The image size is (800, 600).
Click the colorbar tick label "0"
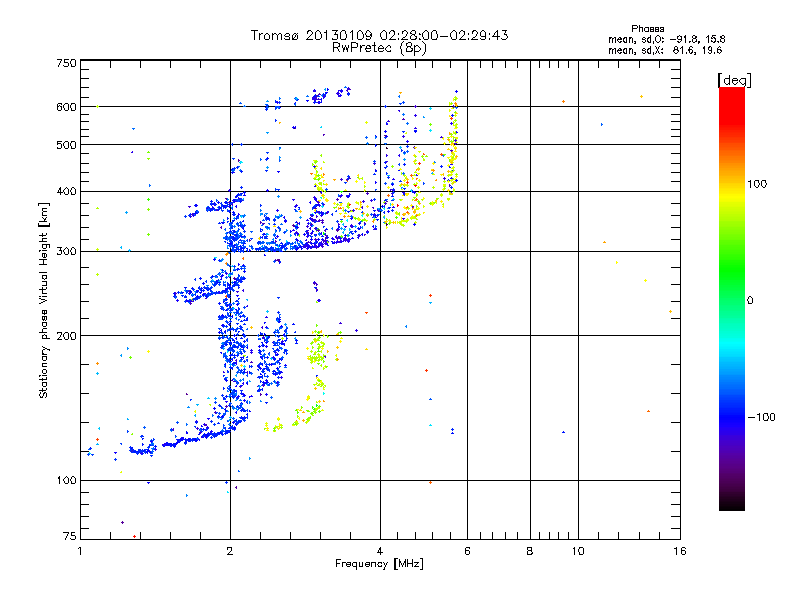pos(750,301)
